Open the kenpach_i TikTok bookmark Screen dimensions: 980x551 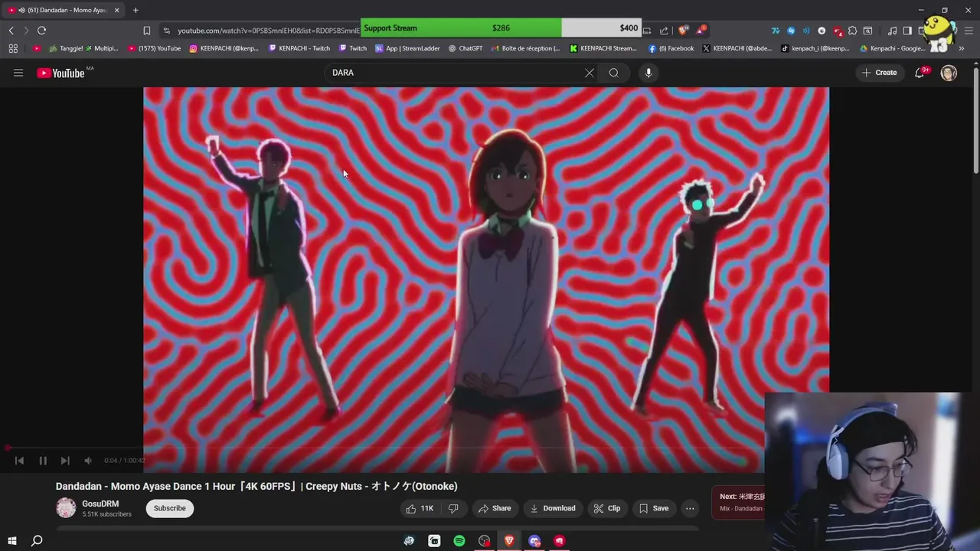[815, 48]
